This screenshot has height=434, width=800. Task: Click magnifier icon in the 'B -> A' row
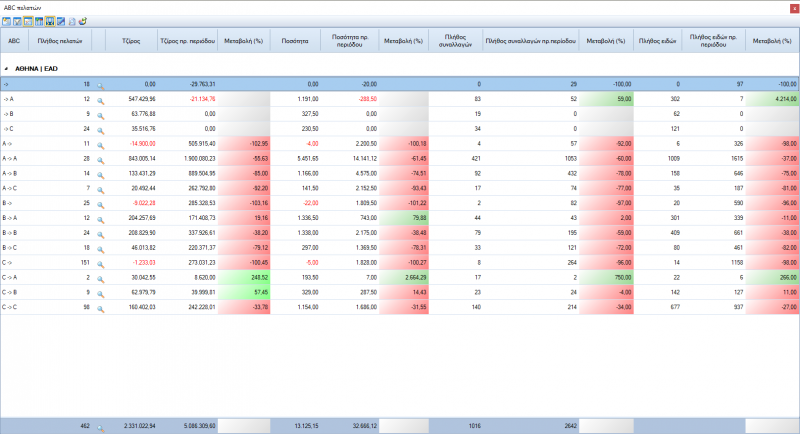click(x=101, y=220)
